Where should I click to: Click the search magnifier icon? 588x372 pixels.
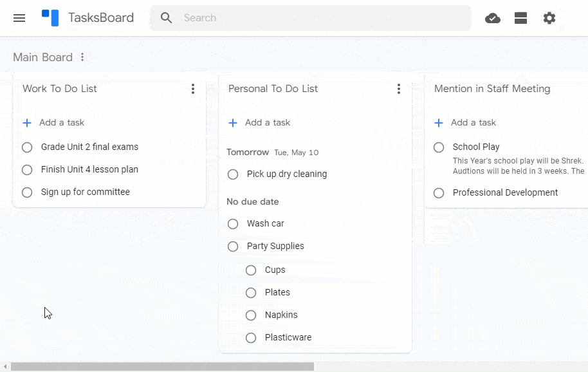(x=166, y=18)
